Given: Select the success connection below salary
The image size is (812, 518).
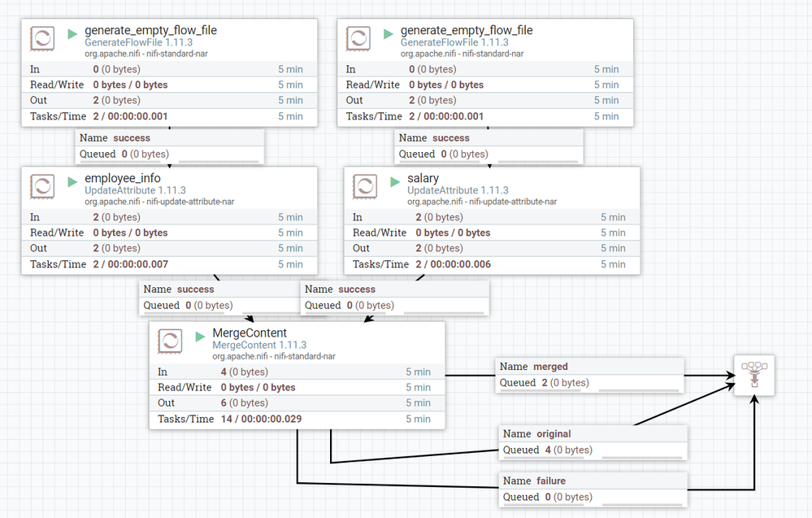Looking at the screenshot, I should coord(394,298).
